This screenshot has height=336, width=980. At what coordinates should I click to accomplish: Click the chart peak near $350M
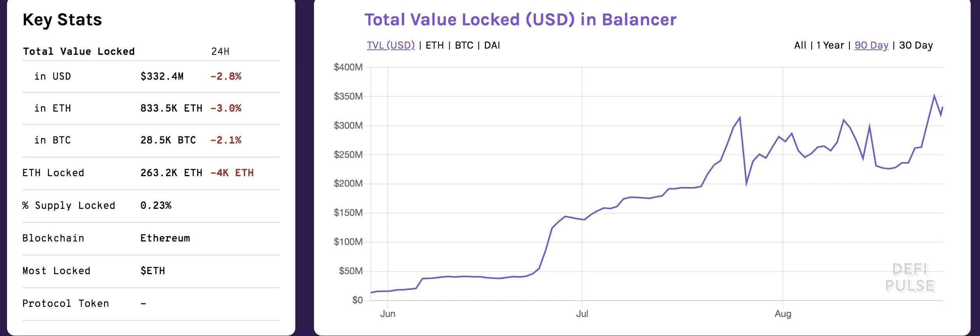[934, 96]
